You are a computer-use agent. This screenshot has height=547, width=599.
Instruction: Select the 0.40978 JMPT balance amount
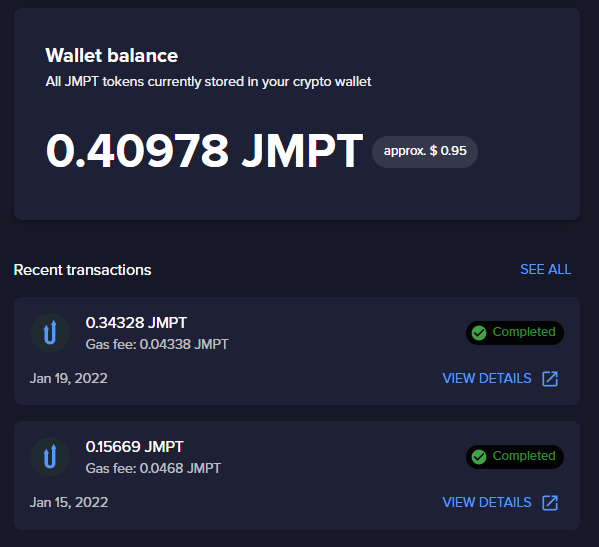(204, 151)
